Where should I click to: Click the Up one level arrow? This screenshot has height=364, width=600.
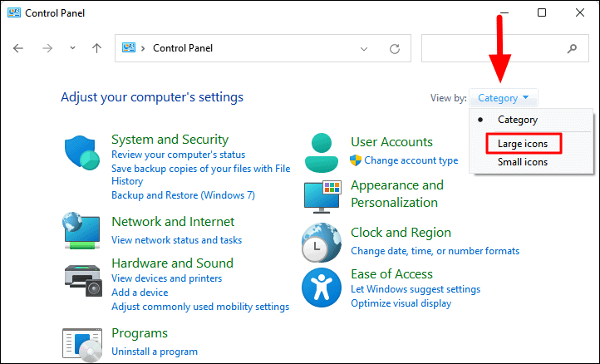tap(96, 48)
